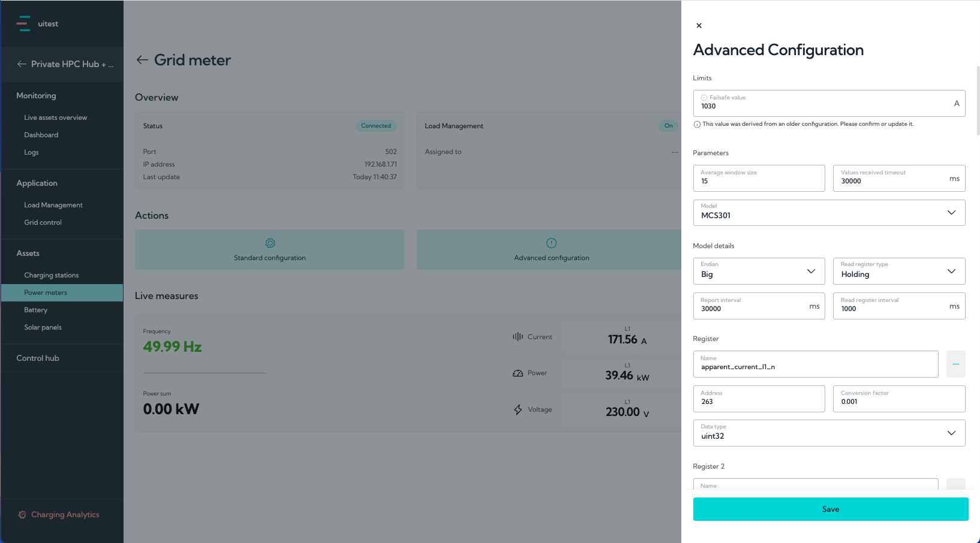Screen dimensions: 980x543
Task: Click the Advanced configuration action card
Action: (x=549, y=249)
